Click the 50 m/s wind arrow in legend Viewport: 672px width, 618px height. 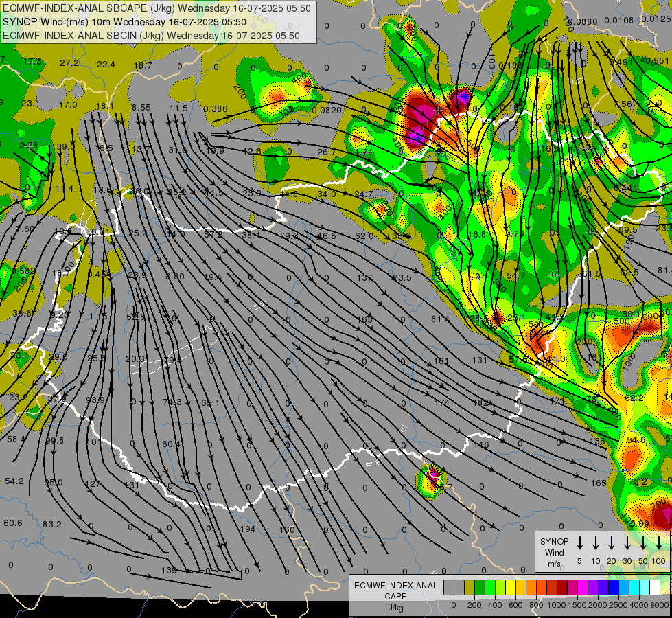coord(643,543)
